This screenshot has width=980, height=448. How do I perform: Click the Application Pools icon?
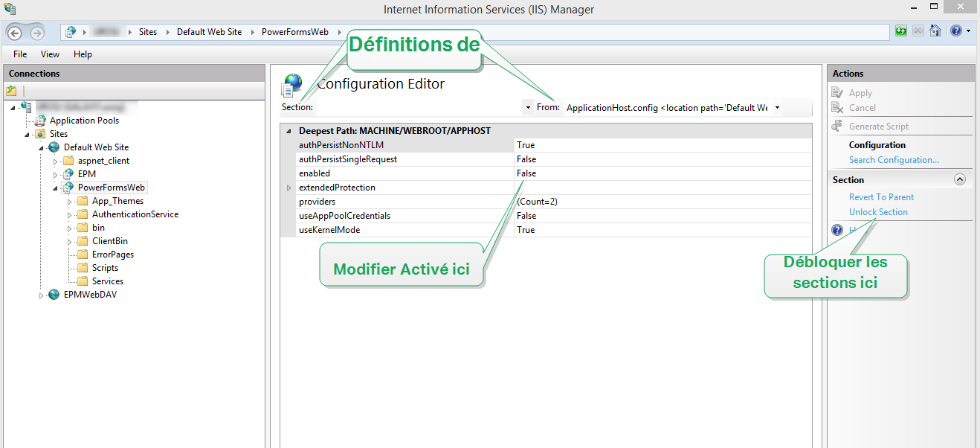40,121
